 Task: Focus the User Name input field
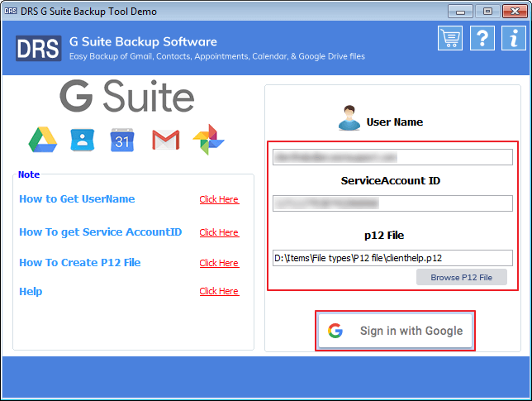pyautogui.click(x=392, y=157)
